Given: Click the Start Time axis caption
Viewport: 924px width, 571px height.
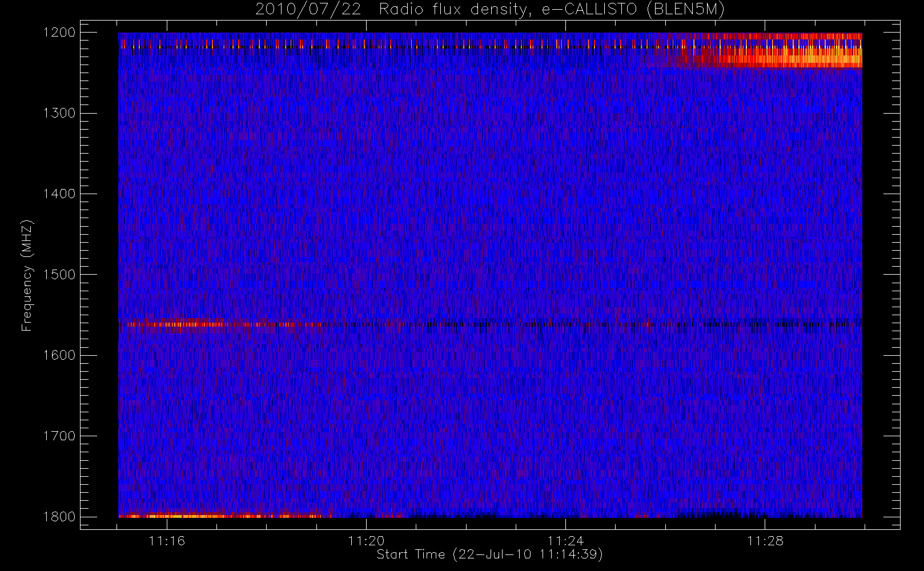Looking at the screenshot, I should (x=490, y=554).
